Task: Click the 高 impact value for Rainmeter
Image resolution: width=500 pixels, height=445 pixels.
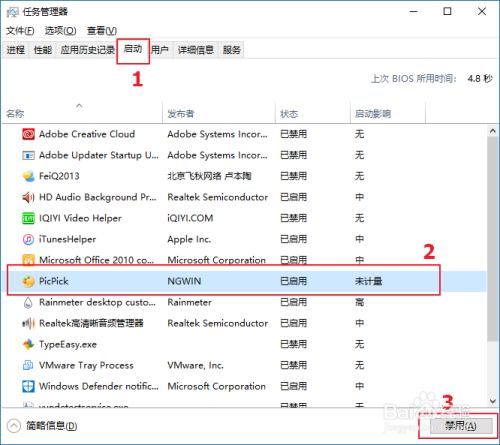Action: [359, 303]
